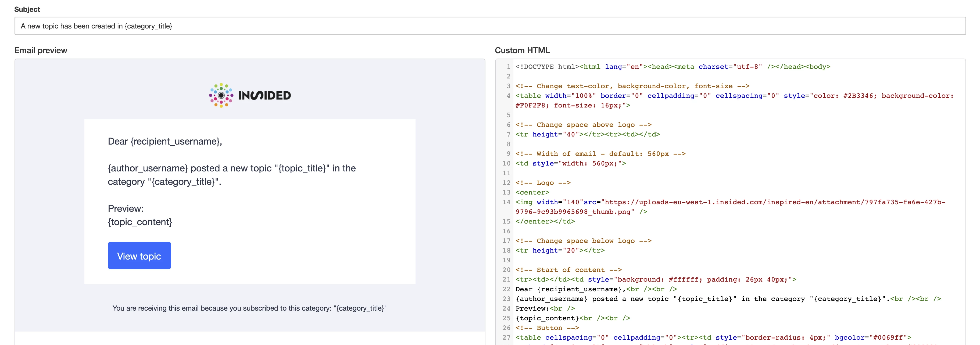Click the View topic button
The image size is (980, 345).
[x=139, y=256]
